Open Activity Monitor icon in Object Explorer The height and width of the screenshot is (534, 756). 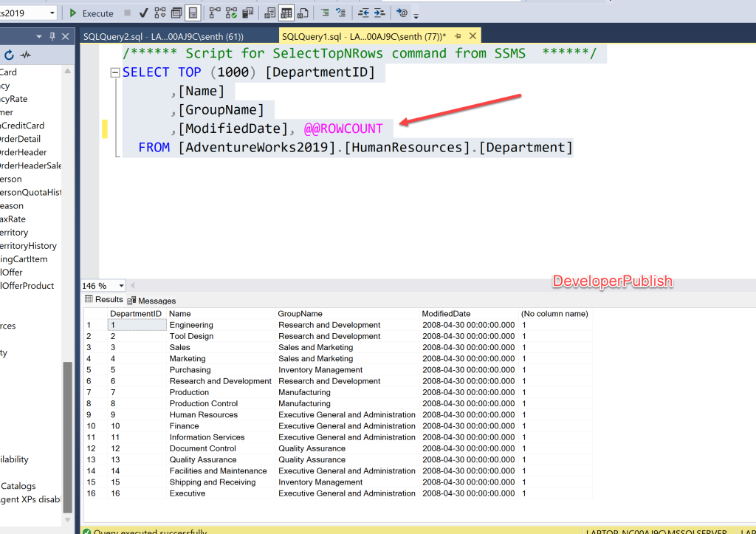(26, 55)
